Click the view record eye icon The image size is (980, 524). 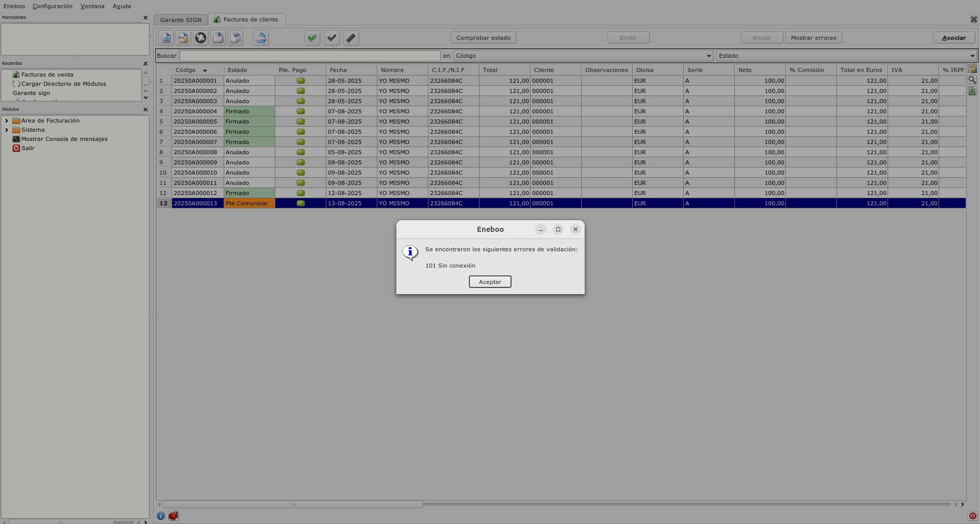click(x=218, y=38)
